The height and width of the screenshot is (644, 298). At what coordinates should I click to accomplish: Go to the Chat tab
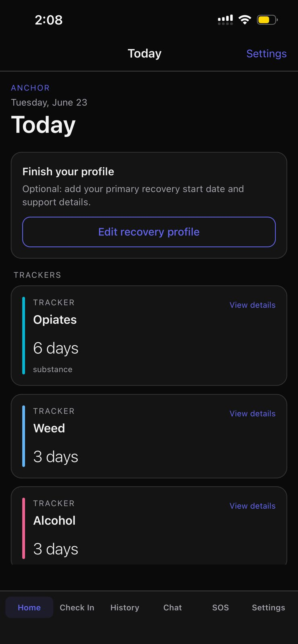tap(173, 608)
